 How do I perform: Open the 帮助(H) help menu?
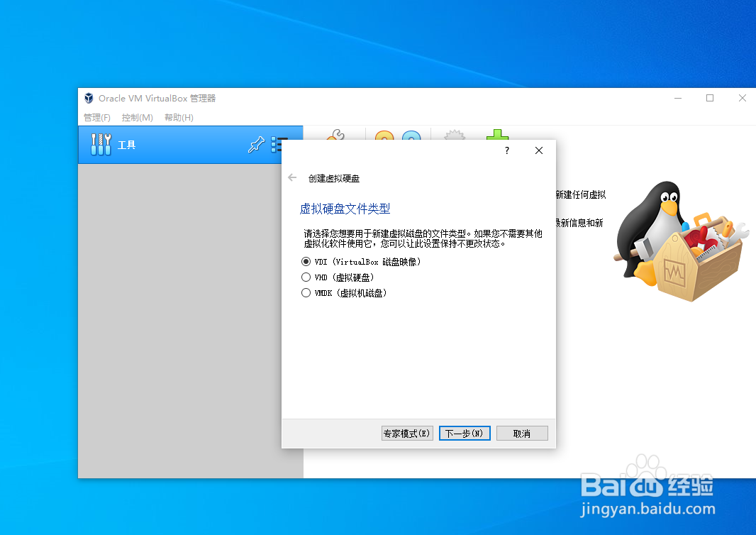179,117
